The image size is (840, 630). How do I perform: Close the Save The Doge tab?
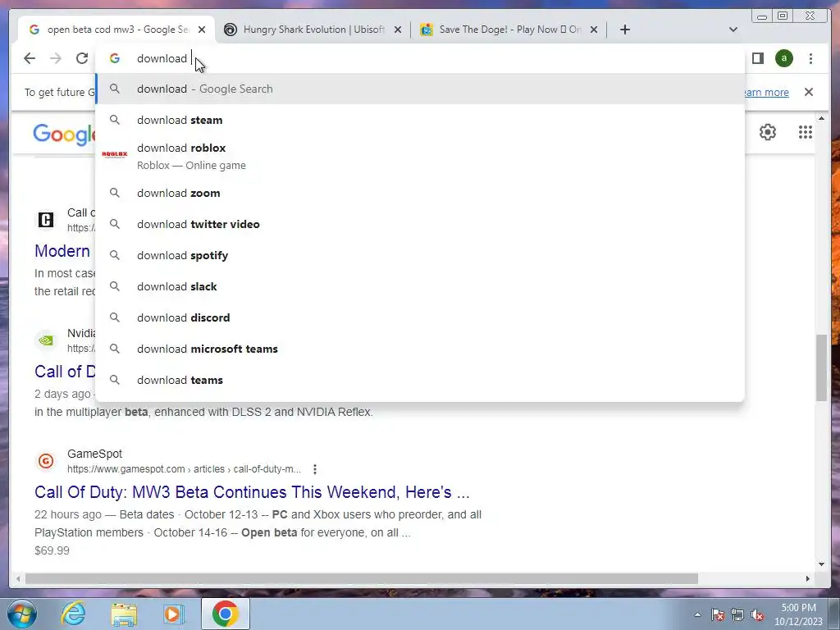[x=594, y=30]
